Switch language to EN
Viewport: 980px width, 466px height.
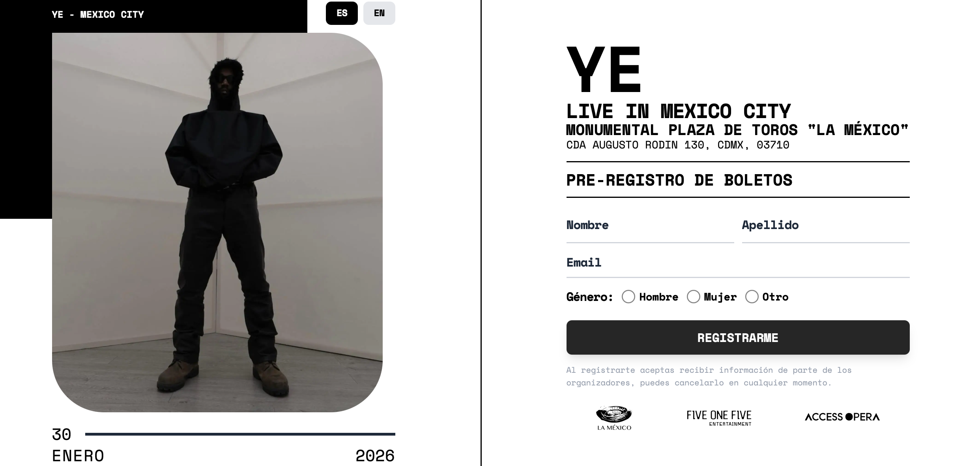click(x=379, y=13)
